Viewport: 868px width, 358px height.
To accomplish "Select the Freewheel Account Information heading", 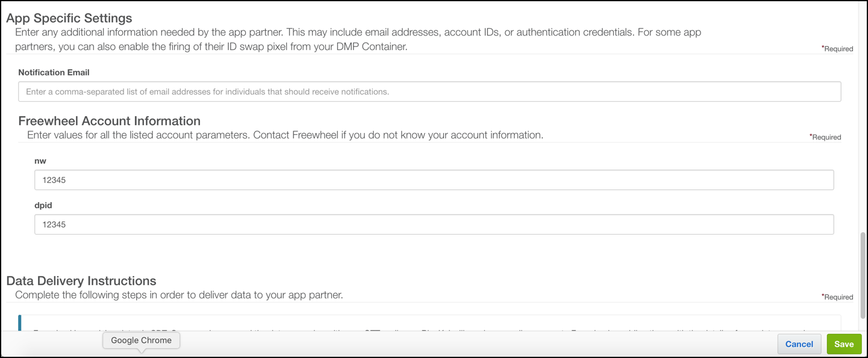I will pyautogui.click(x=109, y=121).
